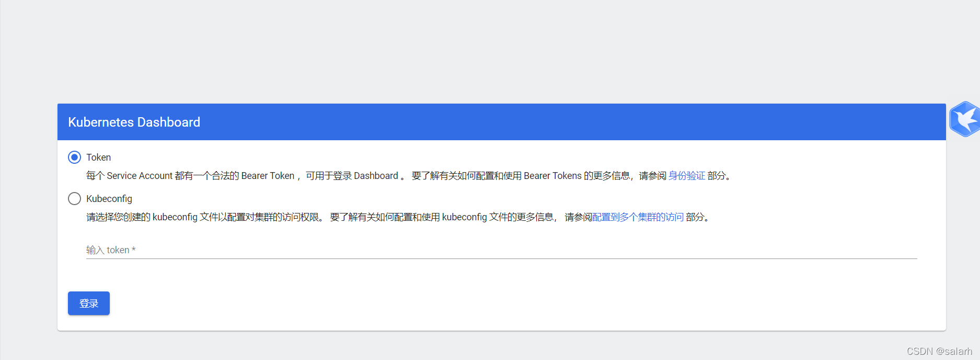
Task: Click the 登录 sign-in button
Action: point(89,303)
